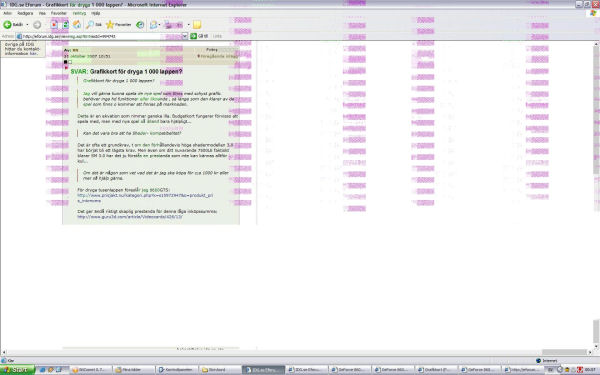The image size is (600, 375).
Task: Click the Links toolbar label
Action: pyautogui.click(x=217, y=36)
